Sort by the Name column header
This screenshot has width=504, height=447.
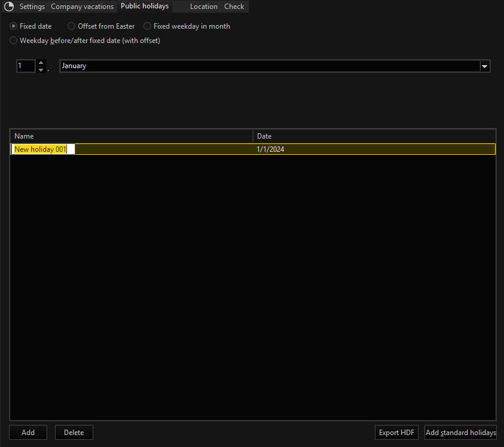pyautogui.click(x=132, y=136)
